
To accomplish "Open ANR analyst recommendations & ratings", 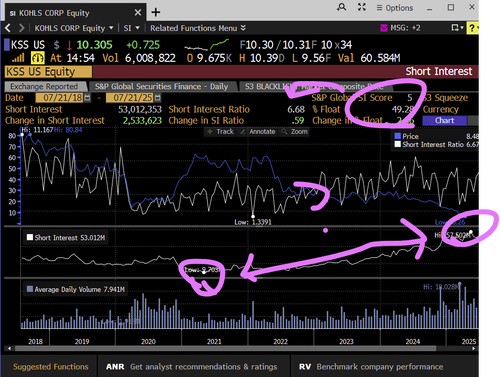I will (x=192, y=367).
